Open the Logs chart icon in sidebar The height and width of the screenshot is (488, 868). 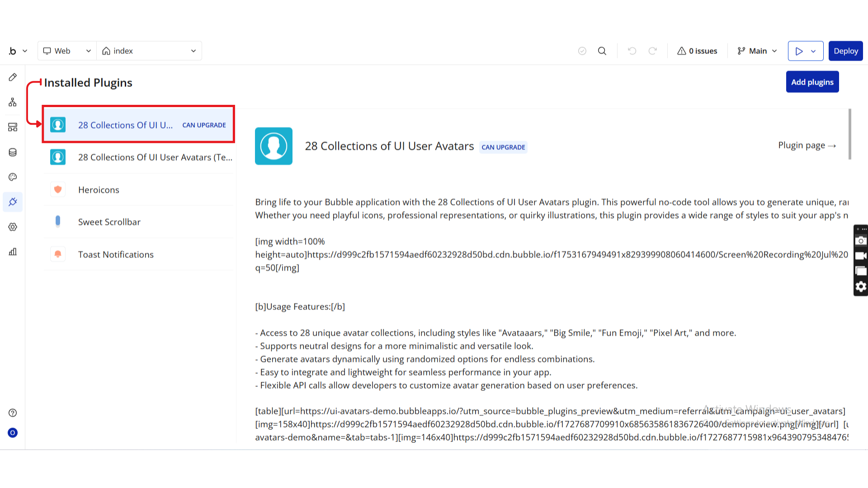coord(13,252)
